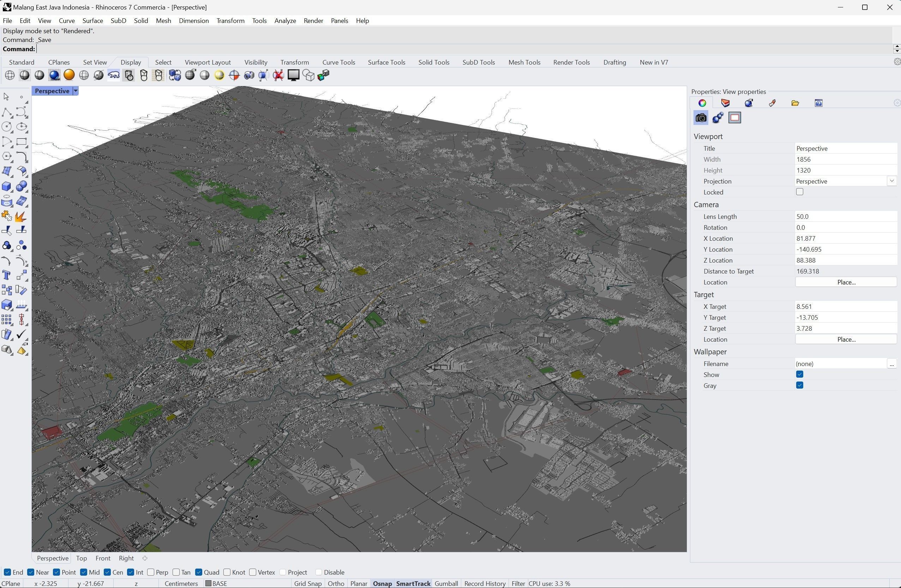Click the Target Location Place button

[x=846, y=339]
